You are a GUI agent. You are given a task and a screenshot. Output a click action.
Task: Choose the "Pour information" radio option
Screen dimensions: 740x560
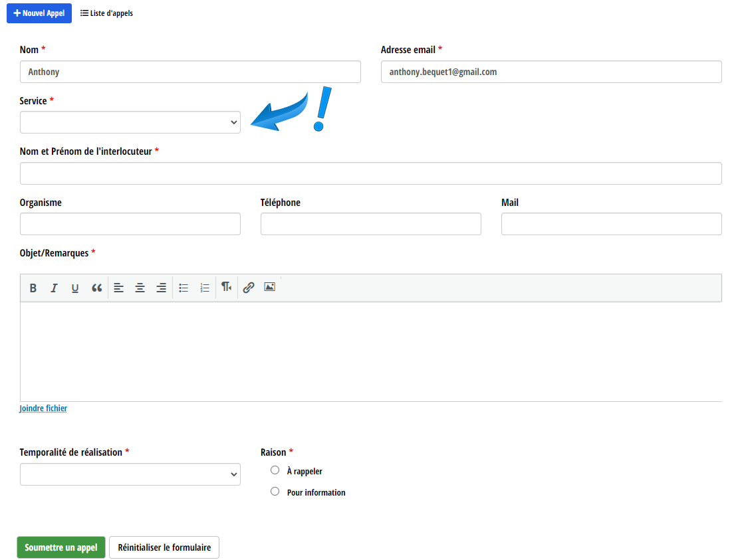click(275, 492)
